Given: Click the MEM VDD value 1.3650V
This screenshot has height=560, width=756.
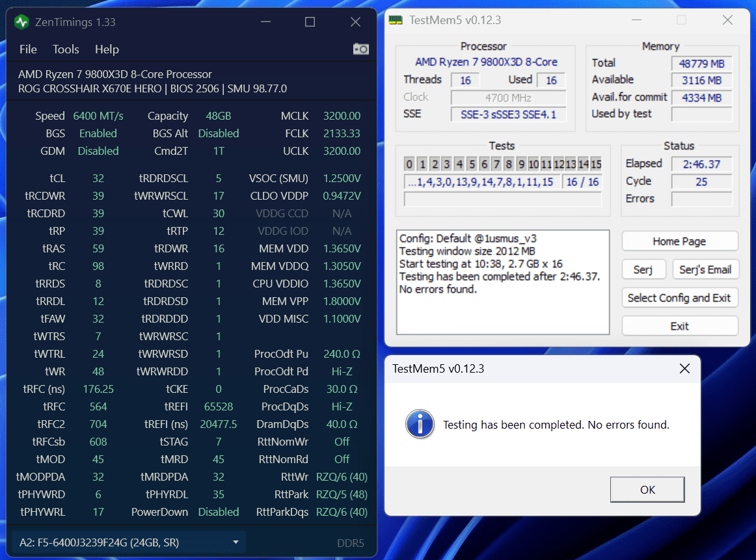Looking at the screenshot, I should coord(342,248).
